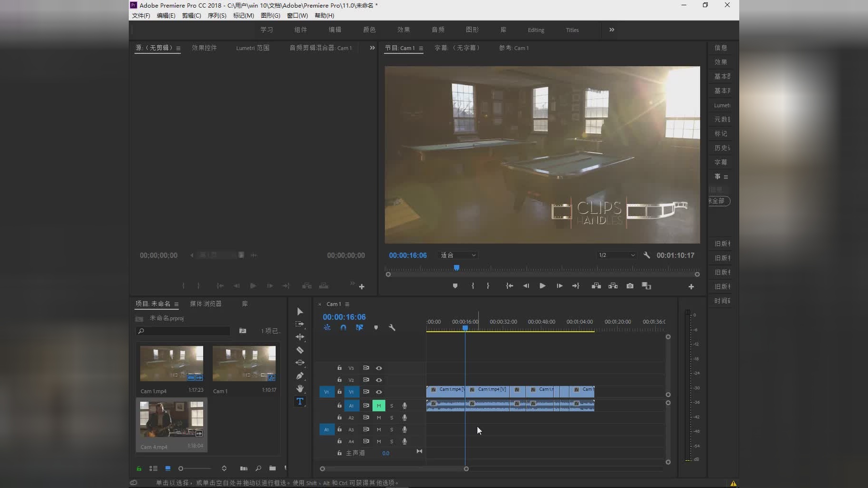Expand Source panel overflow chevron
The width and height of the screenshot is (868, 488).
pyautogui.click(x=372, y=48)
